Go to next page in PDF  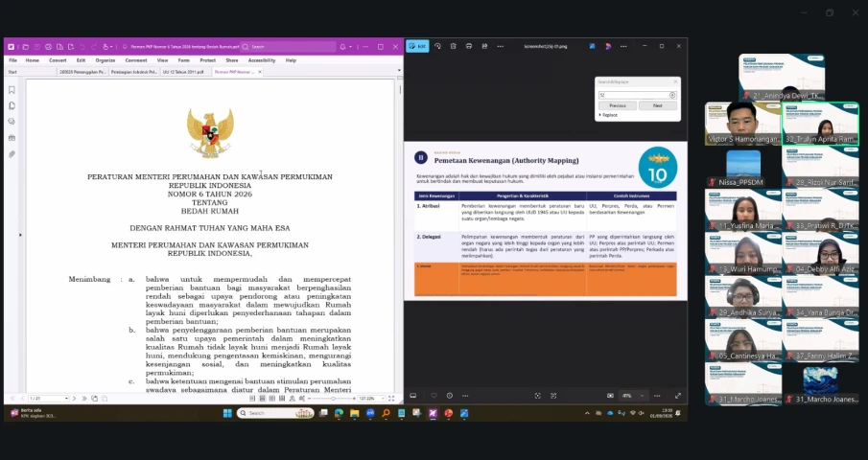tap(75, 398)
